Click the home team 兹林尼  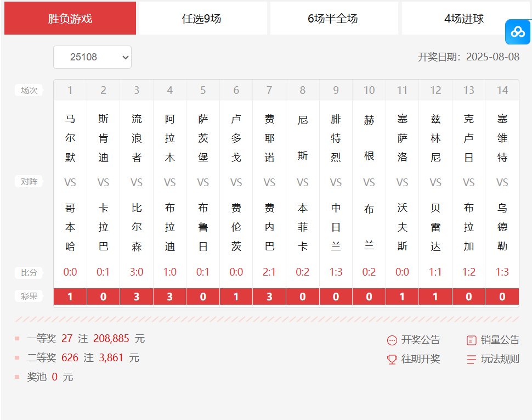coord(435,138)
